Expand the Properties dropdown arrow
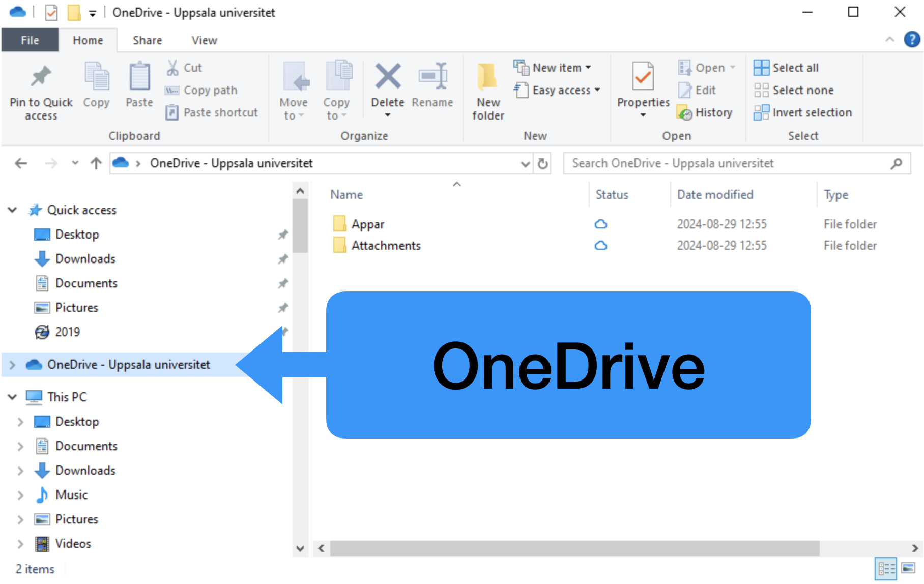924x584 pixels. [643, 115]
